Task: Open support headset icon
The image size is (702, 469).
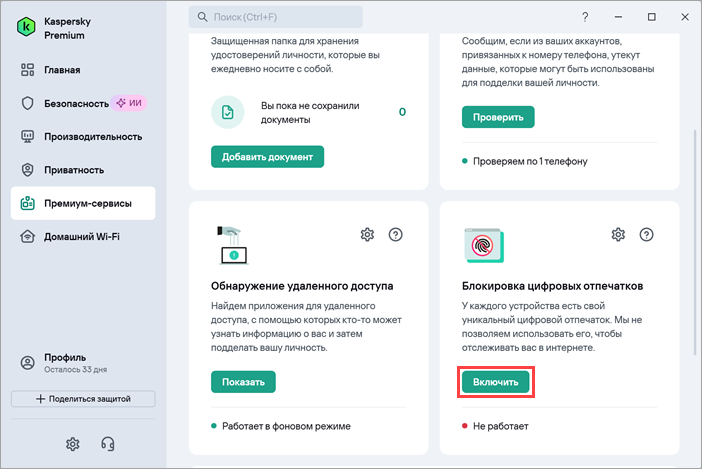Action: tap(107, 444)
